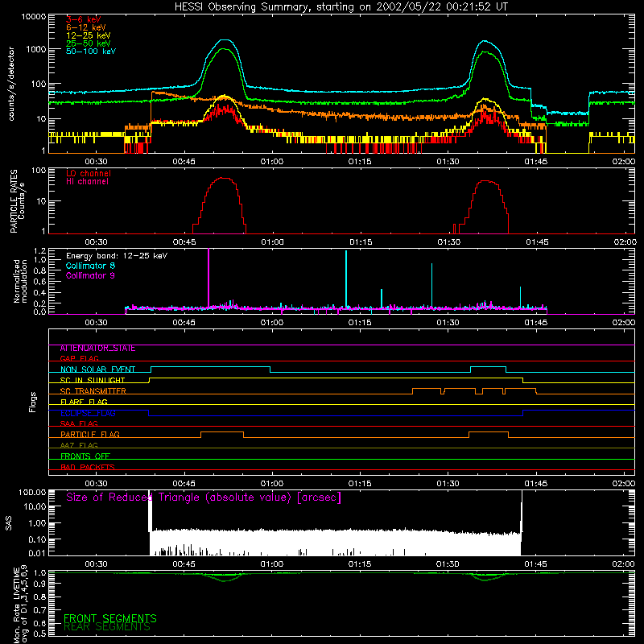Click the FLARE_FLAG label

pyautogui.click(x=84, y=402)
